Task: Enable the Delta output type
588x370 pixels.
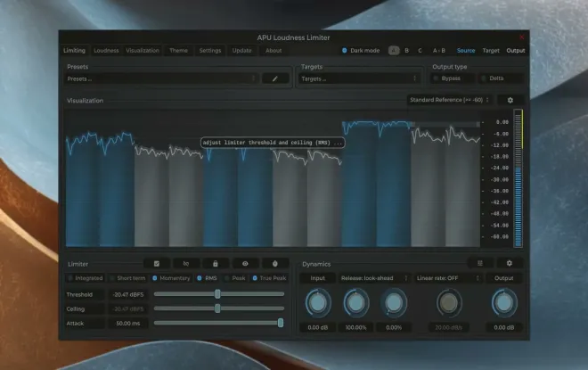Action: (x=501, y=78)
